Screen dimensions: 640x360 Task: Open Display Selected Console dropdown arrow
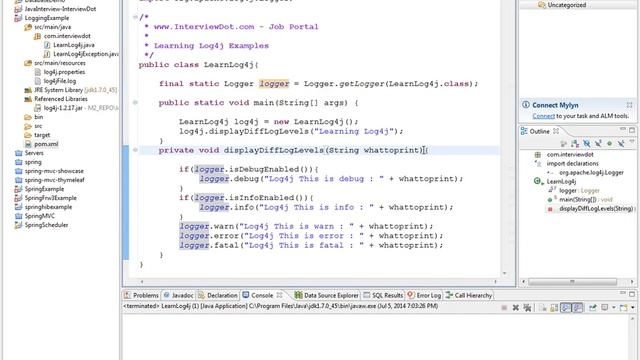click(613, 307)
